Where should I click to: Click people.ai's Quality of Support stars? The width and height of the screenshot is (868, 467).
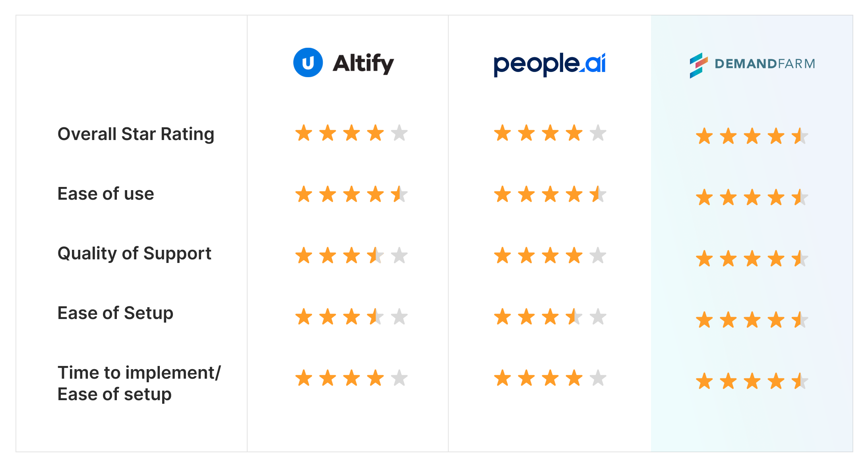click(x=550, y=255)
